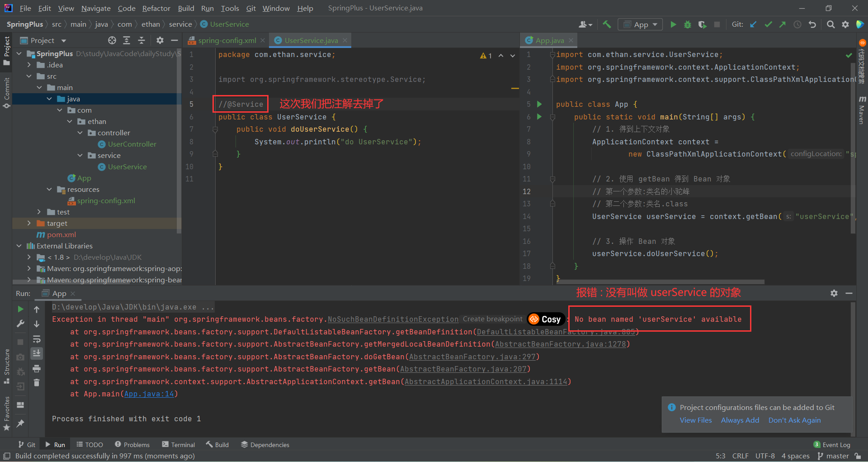Open Run panel settings gear

pos(834,293)
